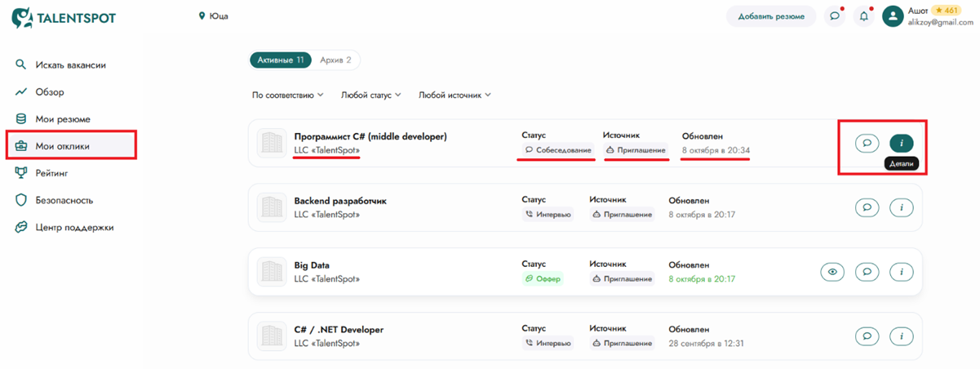Click the Добавить резюме button
Viewport: 980px width, 369px height.
[771, 16]
